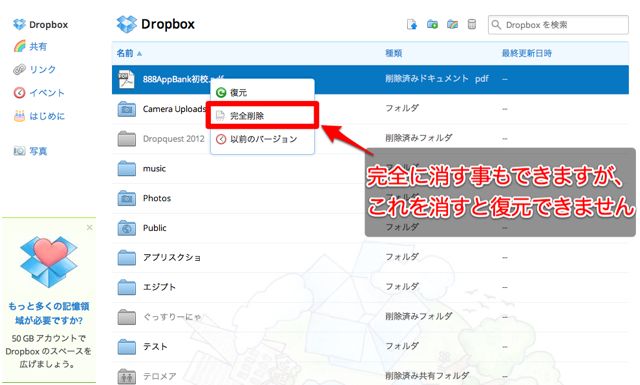
Task: Choose 以前のバージョン from the context menu
Action: pos(262,139)
